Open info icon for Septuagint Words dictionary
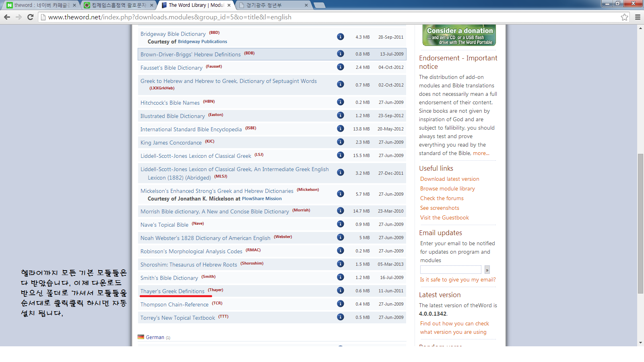This screenshot has height=362, width=644. click(341, 84)
